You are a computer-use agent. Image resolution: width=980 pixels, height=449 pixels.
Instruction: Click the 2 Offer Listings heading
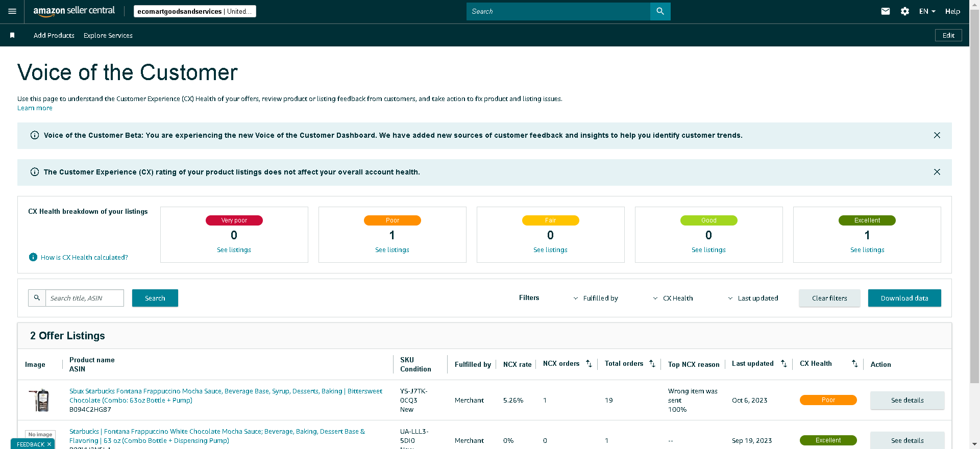tap(67, 336)
